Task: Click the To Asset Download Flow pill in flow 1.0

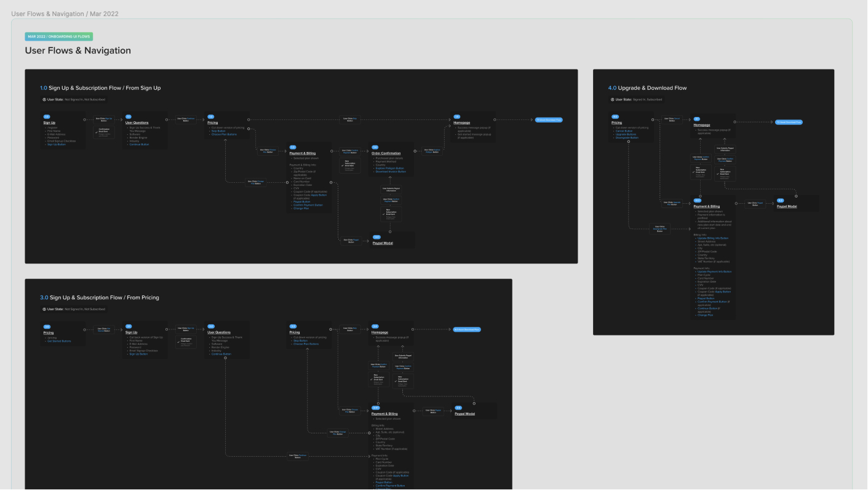Action: pos(548,119)
